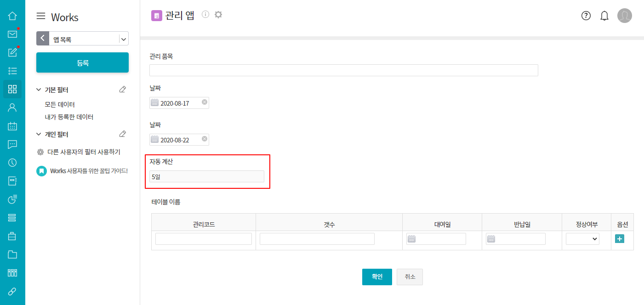Select 모든 데이터 filter
The width and height of the screenshot is (644, 305).
(x=60, y=104)
